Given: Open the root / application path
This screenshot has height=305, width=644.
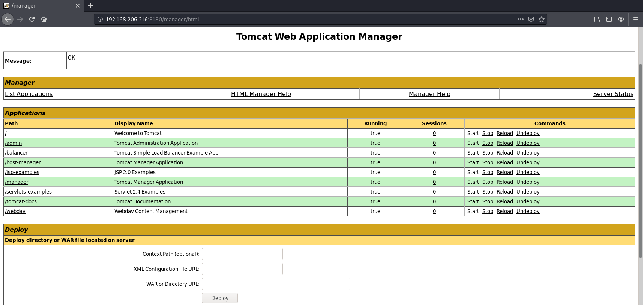Looking at the screenshot, I should tap(6, 133).
